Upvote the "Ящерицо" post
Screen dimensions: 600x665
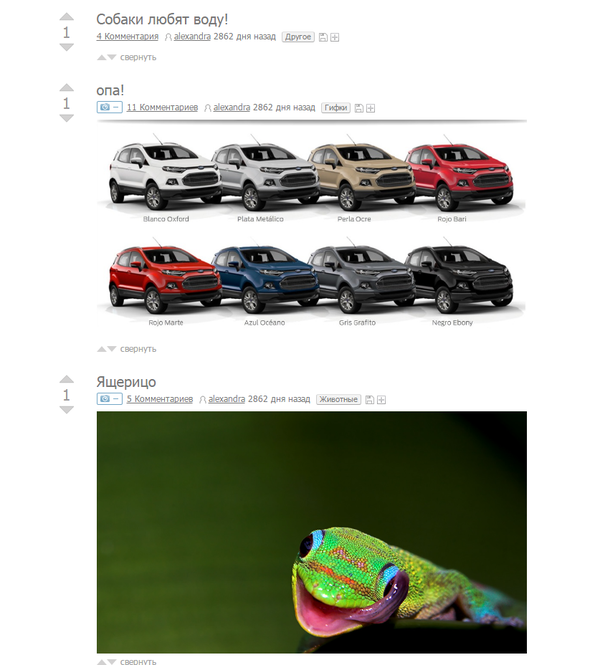click(67, 379)
